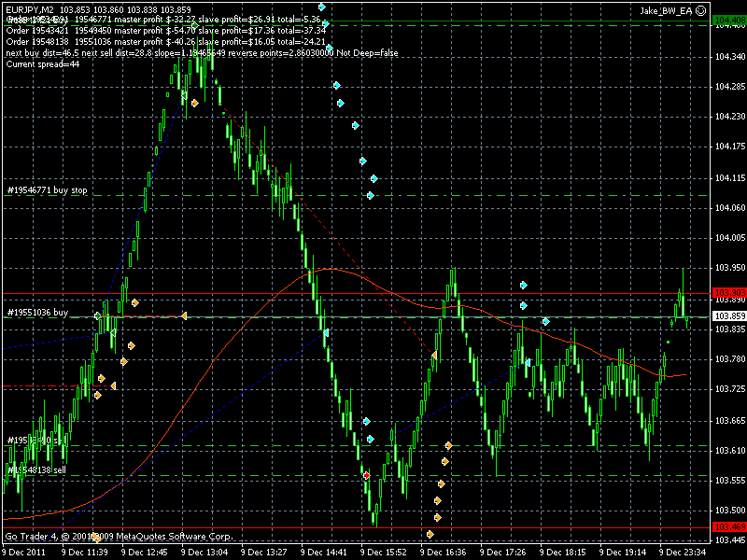Click the 9 Dec 2011 date label

click(26, 552)
